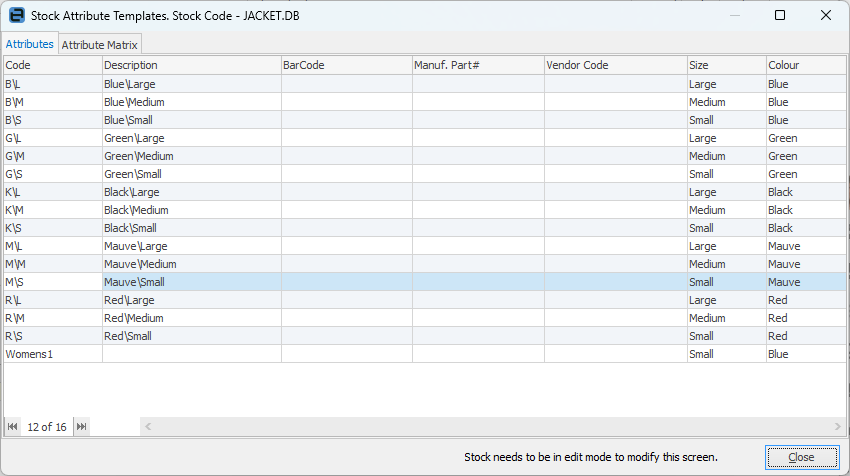The image size is (850, 476).
Task: Open the Attribute Matrix tab
Action: [x=99, y=45]
